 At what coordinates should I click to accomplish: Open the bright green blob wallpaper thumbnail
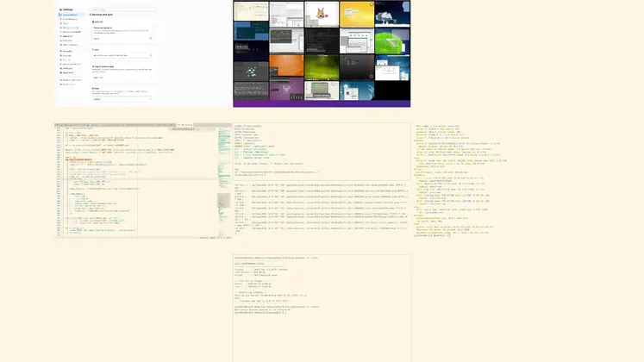click(392, 41)
